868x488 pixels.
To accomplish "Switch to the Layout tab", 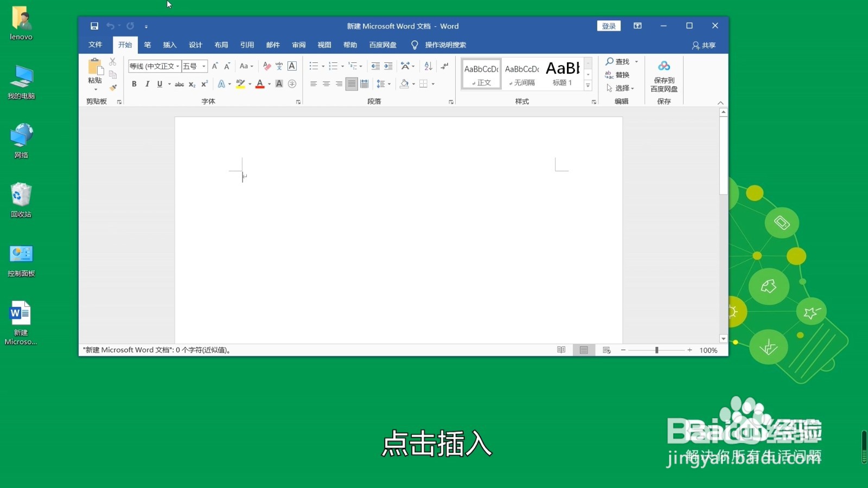I will pyautogui.click(x=221, y=45).
